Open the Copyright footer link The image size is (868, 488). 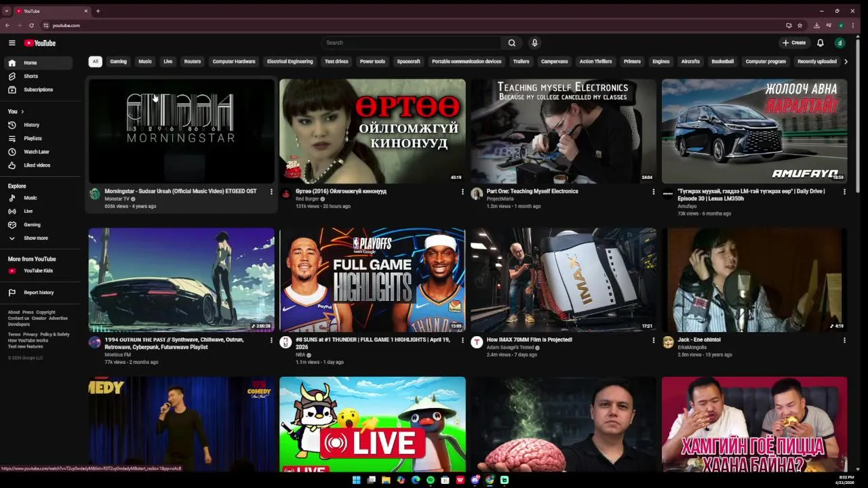point(45,312)
